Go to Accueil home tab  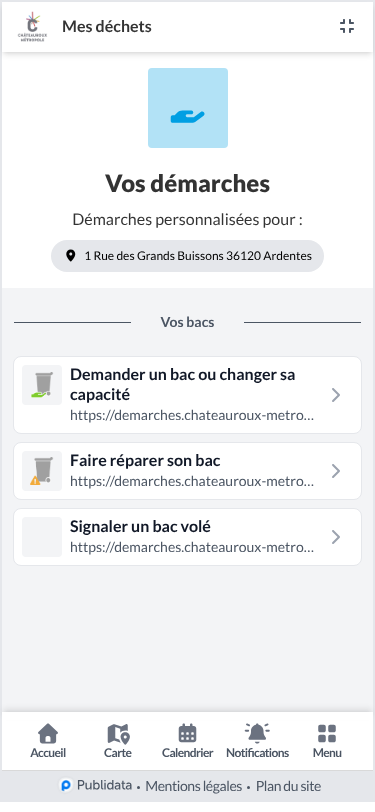click(48, 741)
